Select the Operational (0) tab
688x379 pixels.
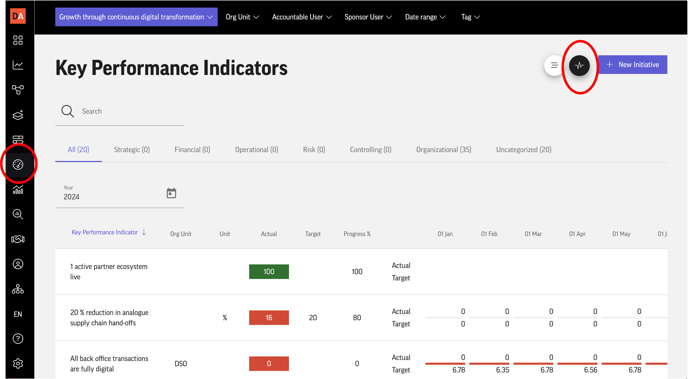[x=256, y=150]
